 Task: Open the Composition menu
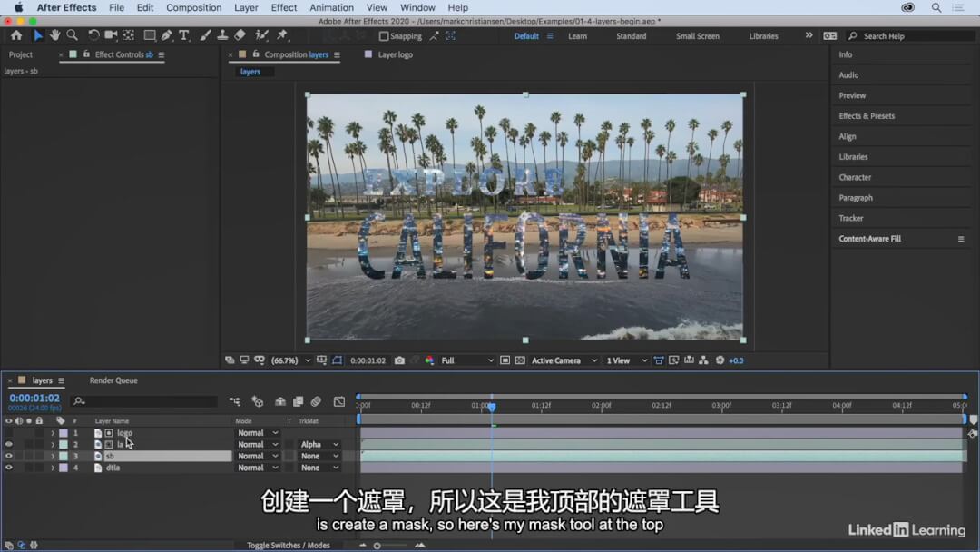(x=194, y=7)
